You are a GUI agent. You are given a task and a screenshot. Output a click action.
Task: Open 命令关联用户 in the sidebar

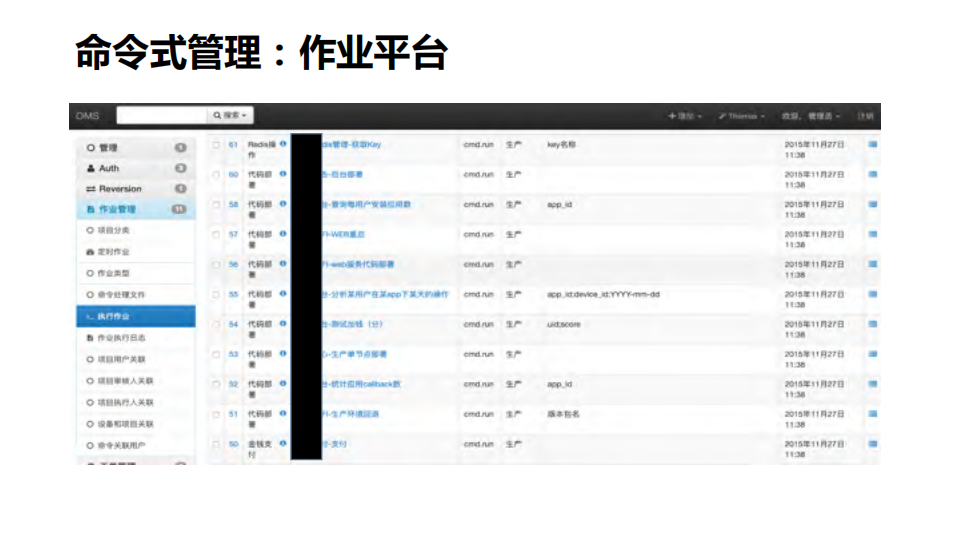(x=136, y=445)
